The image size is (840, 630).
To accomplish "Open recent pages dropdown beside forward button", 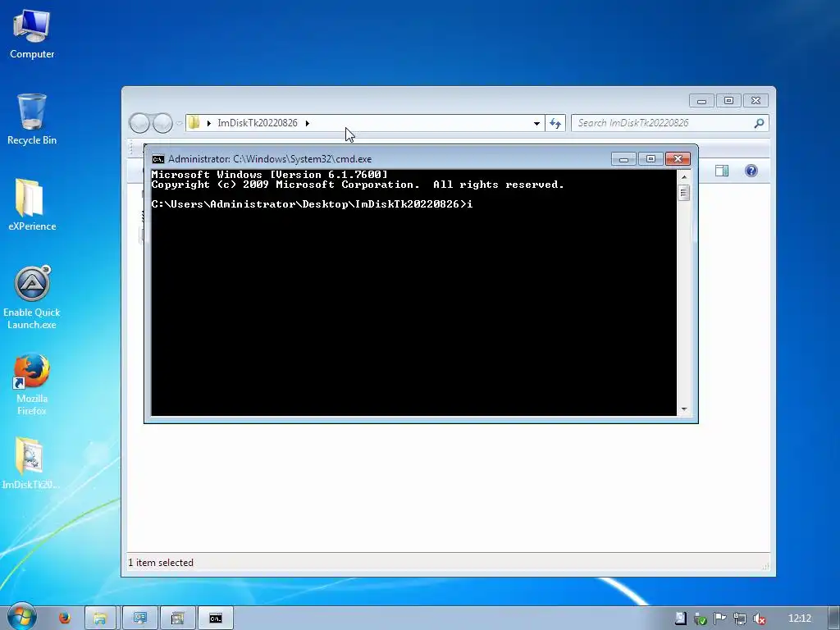I will coord(179,123).
